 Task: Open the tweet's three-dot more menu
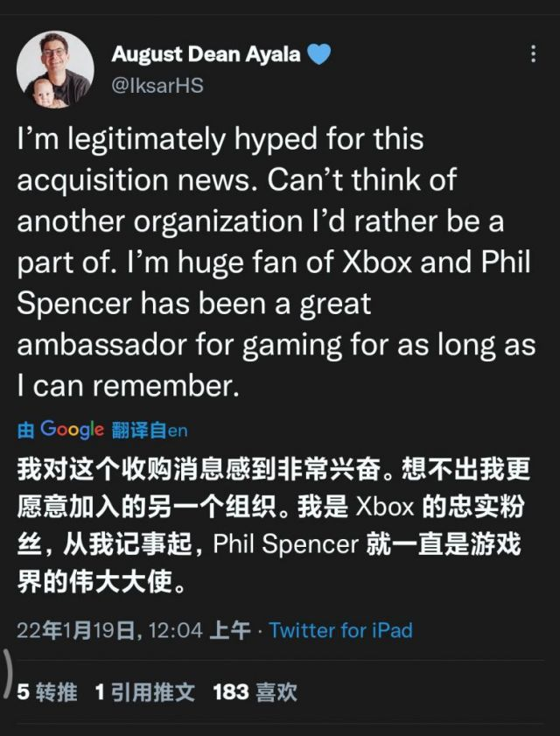click(x=533, y=54)
